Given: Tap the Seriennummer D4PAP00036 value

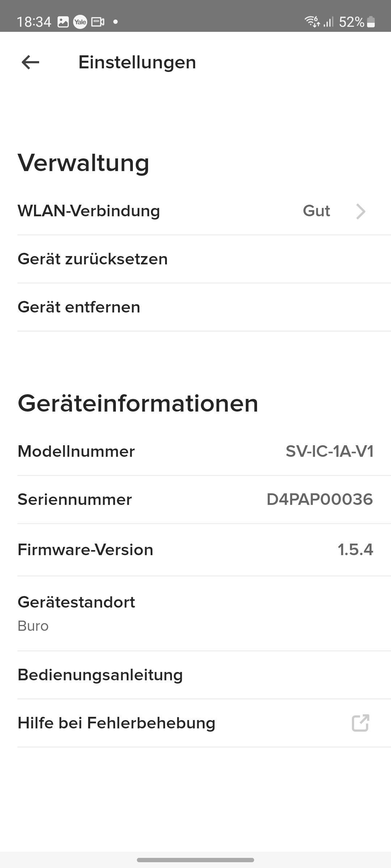Looking at the screenshot, I should click(319, 499).
